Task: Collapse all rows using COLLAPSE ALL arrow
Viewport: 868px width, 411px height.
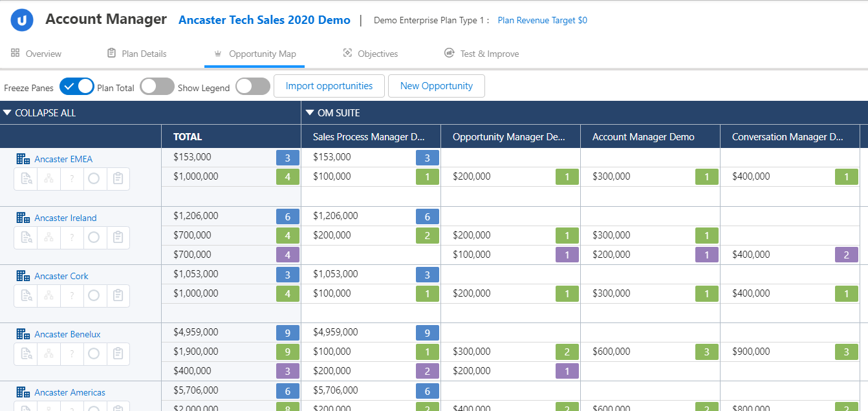Action: pos(7,113)
